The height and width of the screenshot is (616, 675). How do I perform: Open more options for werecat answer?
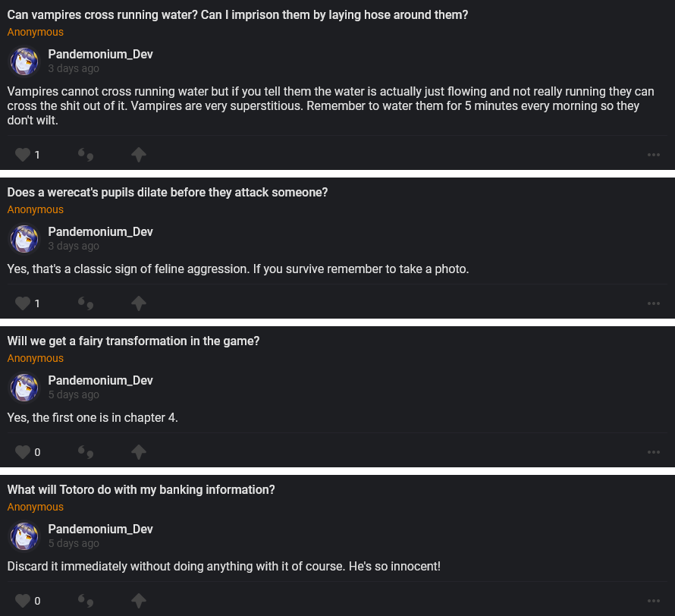coord(654,303)
